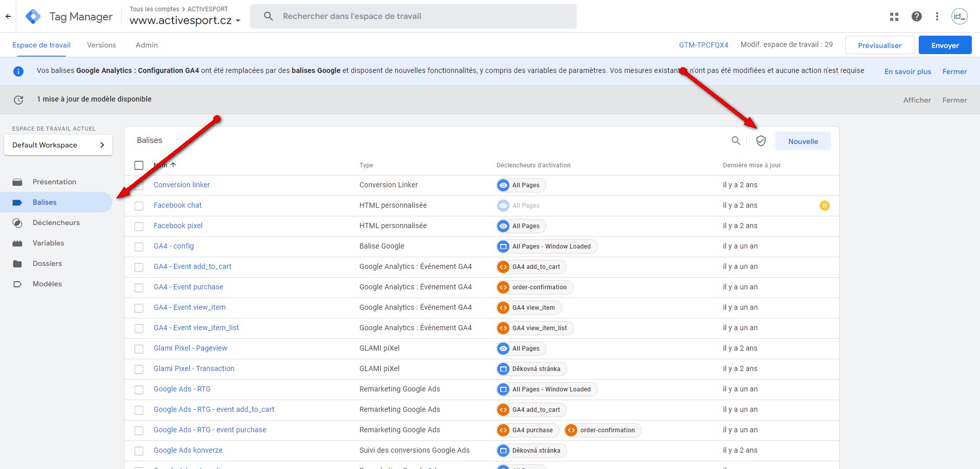Open the Google Ads konverze tag
Image resolution: width=980 pixels, height=469 pixels.
click(188, 450)
